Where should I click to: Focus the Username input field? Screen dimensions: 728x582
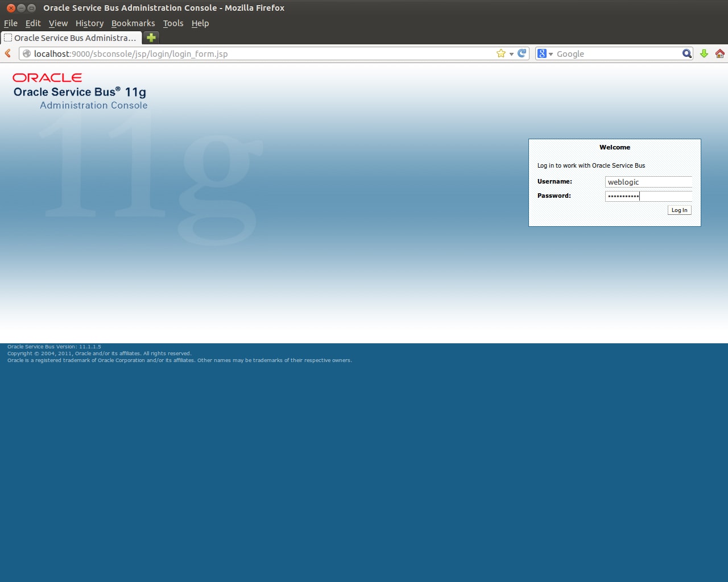648,182
